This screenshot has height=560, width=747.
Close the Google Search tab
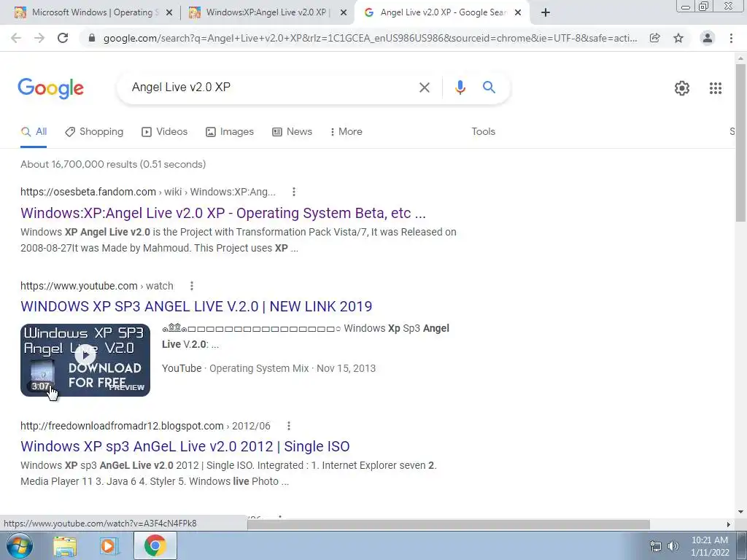point(518,13)
